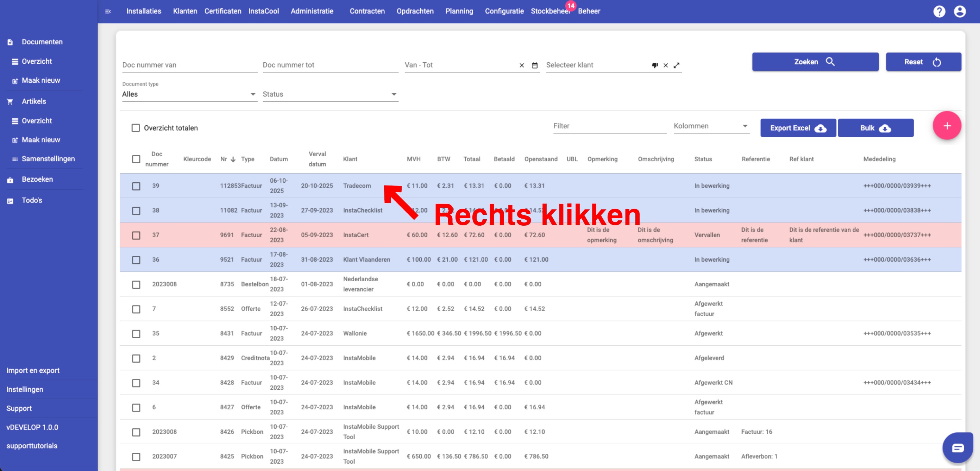Open the calendar date picker icon

point(534,65)
